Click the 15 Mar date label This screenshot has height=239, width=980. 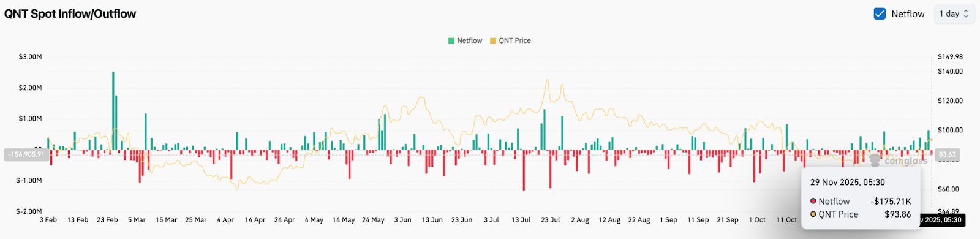click(166, 220)
